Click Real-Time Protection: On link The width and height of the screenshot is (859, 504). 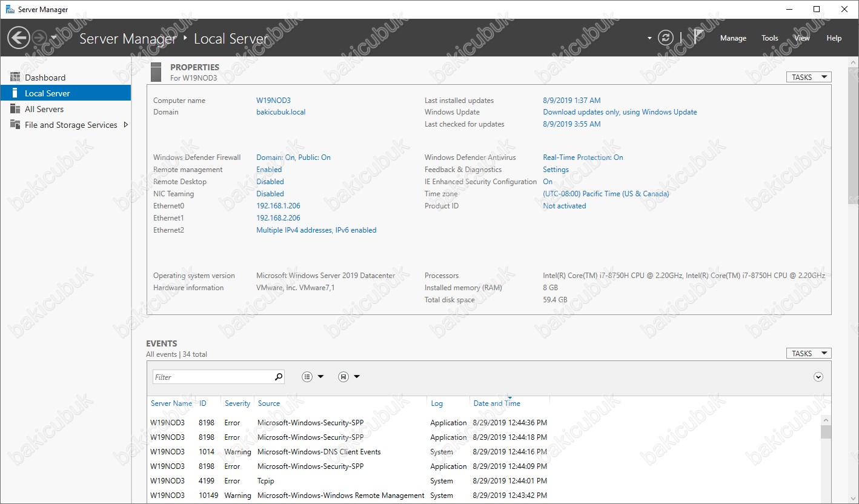point(583,157)
